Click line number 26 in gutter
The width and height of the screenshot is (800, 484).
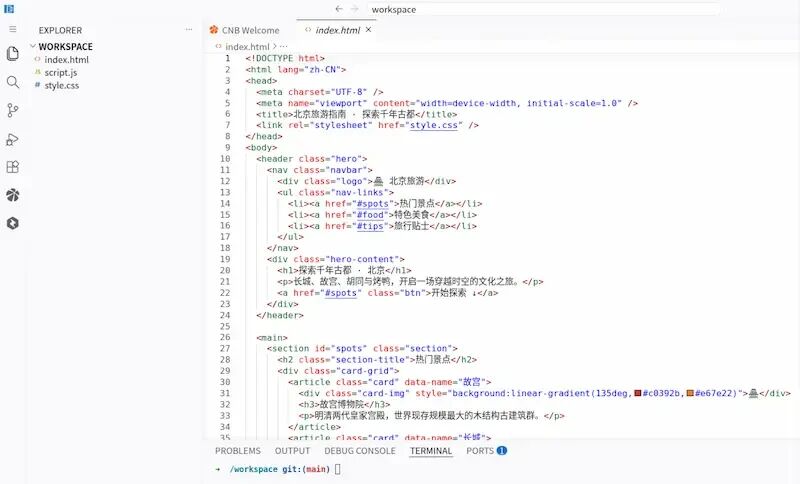click(x=225, y=337)
